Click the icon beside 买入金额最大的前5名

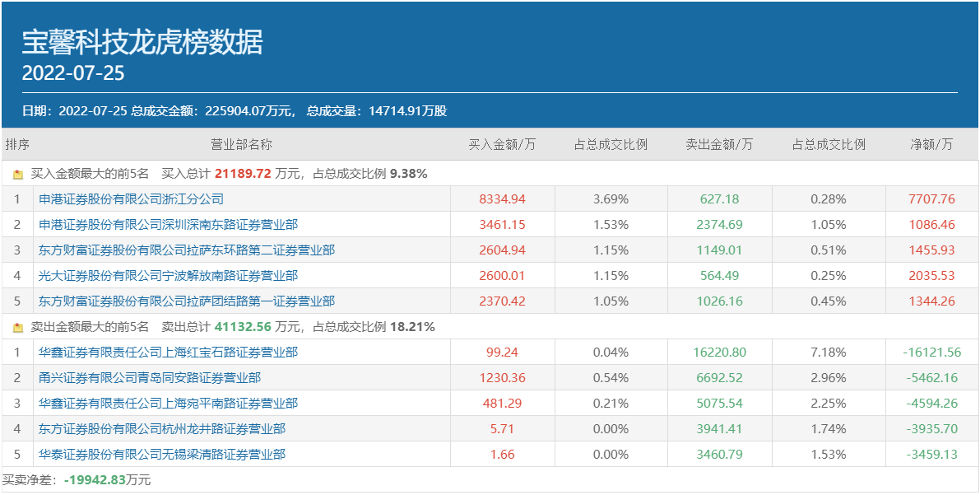coord(18,175)
